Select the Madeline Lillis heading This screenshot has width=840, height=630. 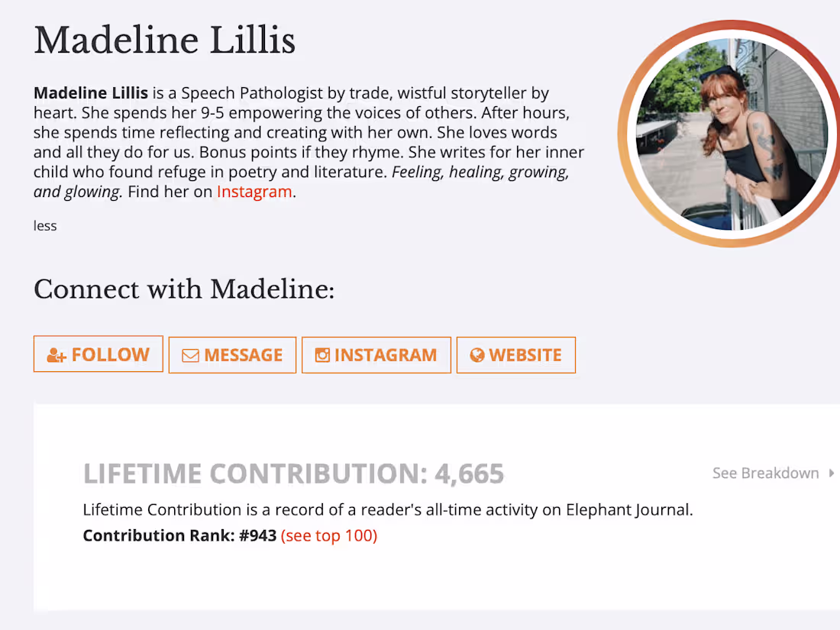[x=164, y=40]
